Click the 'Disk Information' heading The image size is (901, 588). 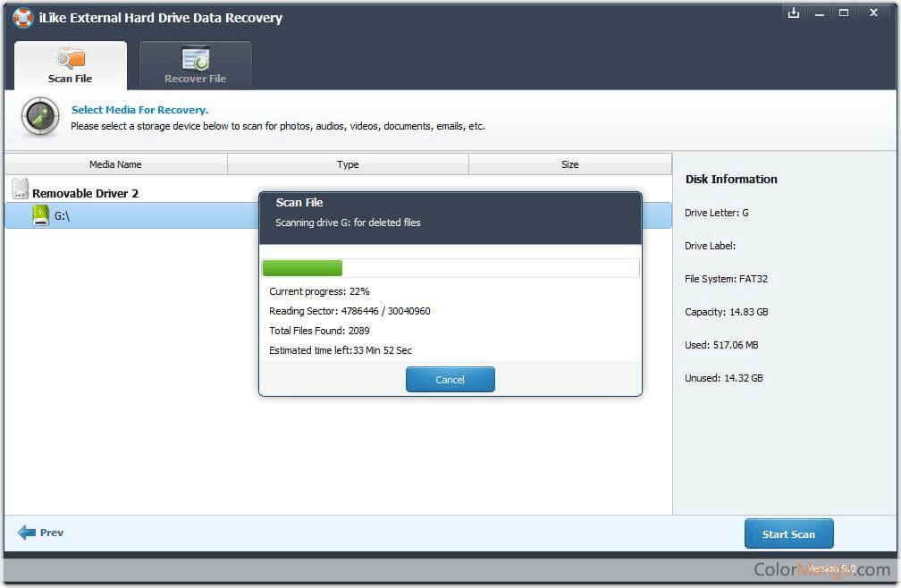(x=731, y=179)
